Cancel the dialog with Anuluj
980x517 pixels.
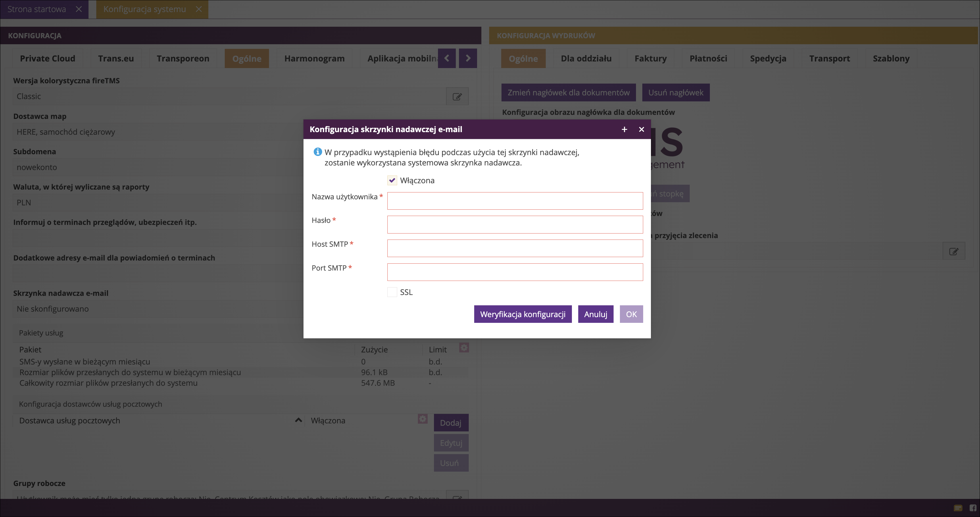click(596, 314)
